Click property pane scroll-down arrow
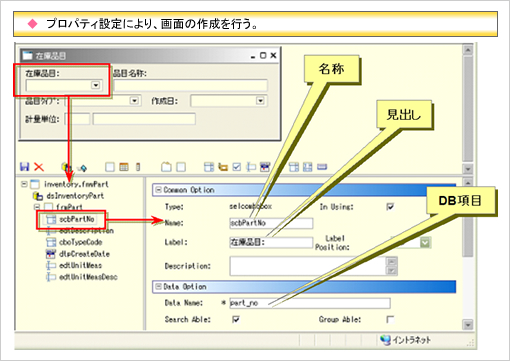Viewport: 510px width, 361px height. point(468,324)
